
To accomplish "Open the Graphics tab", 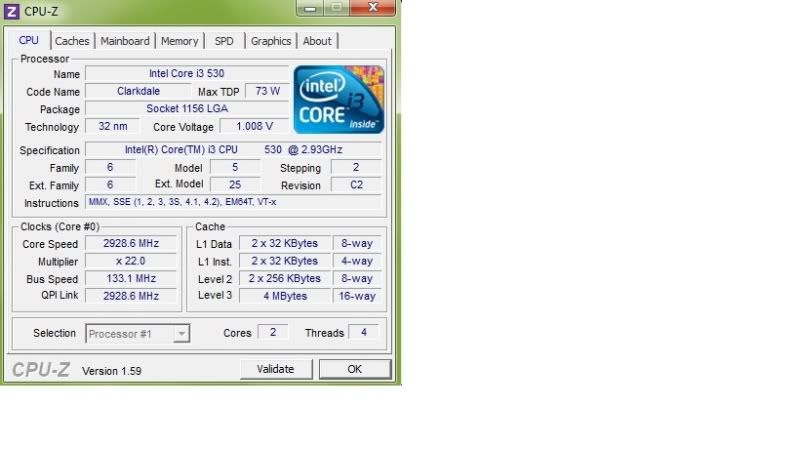I will pos(271,41).
